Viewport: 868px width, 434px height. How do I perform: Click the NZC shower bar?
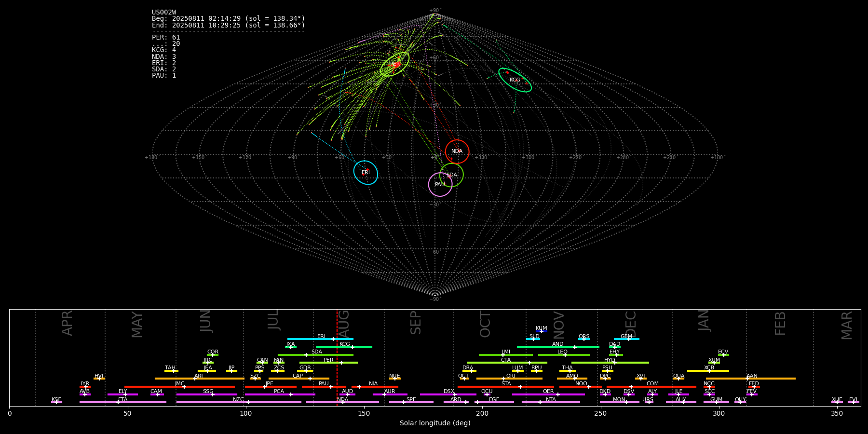click(x=239, y=402)
